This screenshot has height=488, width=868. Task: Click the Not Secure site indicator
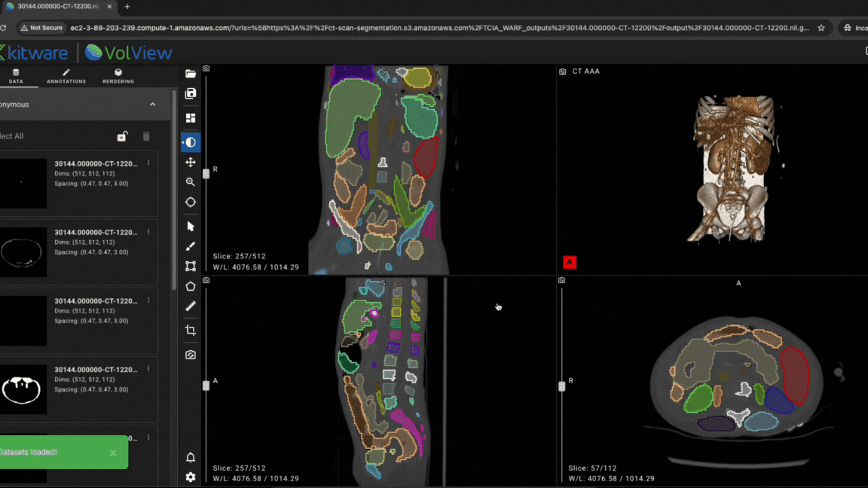coord(41,28)
